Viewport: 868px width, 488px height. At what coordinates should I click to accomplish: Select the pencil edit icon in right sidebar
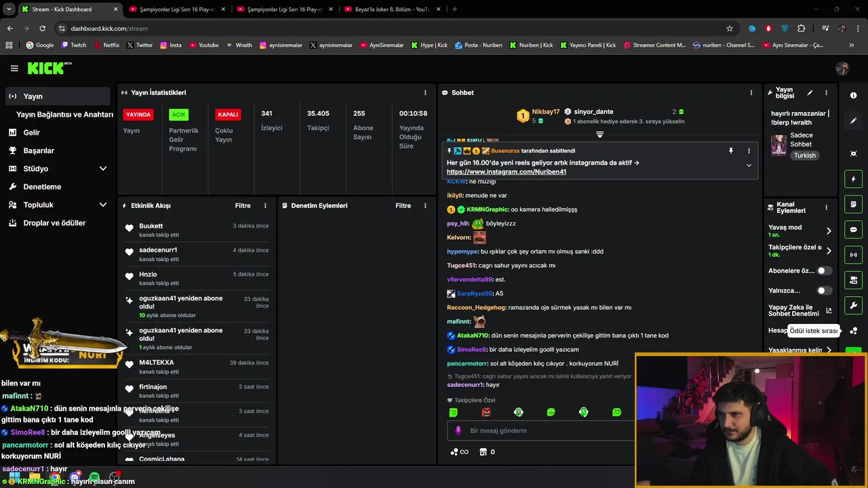[853, 121]
